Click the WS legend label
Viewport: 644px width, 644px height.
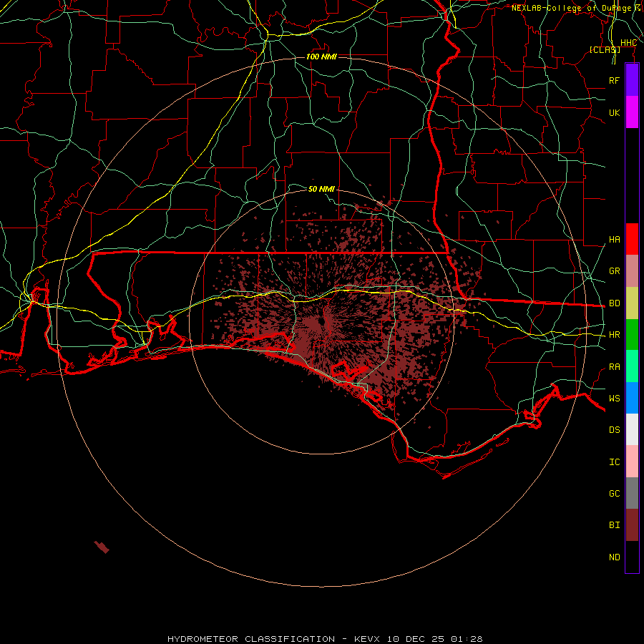pos(614,399)
